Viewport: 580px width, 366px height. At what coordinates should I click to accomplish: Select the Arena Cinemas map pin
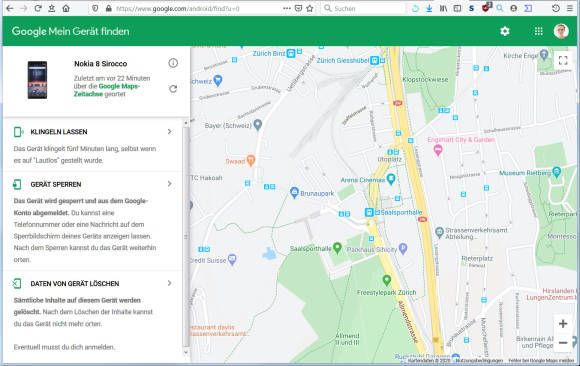click(391, 179)
